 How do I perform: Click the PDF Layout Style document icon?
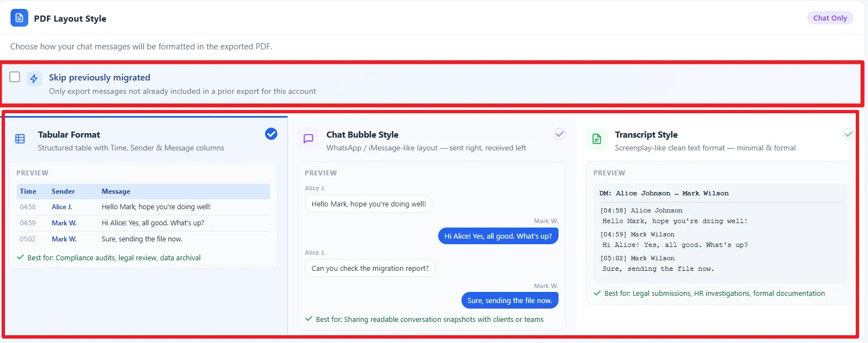19,18
